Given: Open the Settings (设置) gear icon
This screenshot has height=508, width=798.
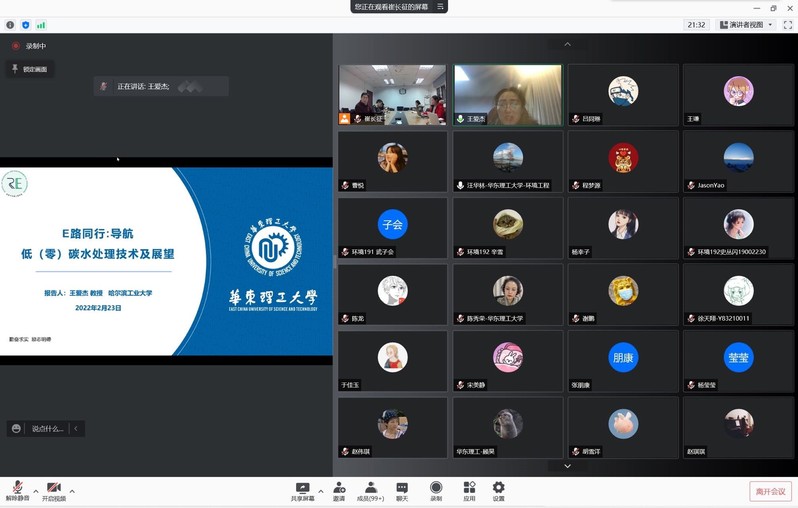Looking at the screenshot, I should click(498, 490).
